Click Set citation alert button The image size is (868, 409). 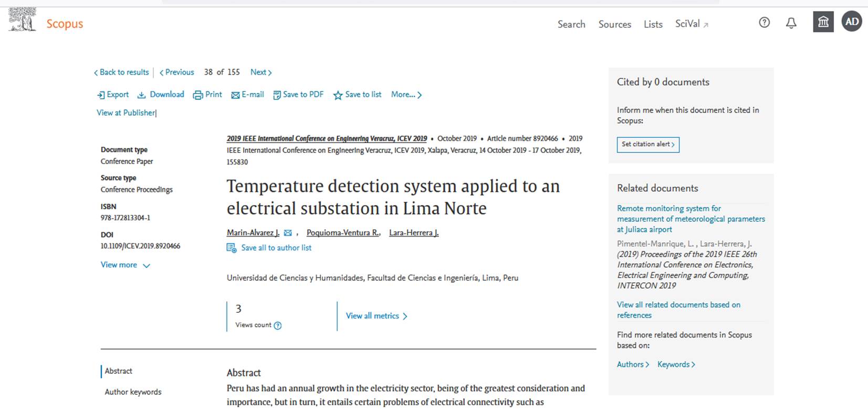[x=648, y=145]
